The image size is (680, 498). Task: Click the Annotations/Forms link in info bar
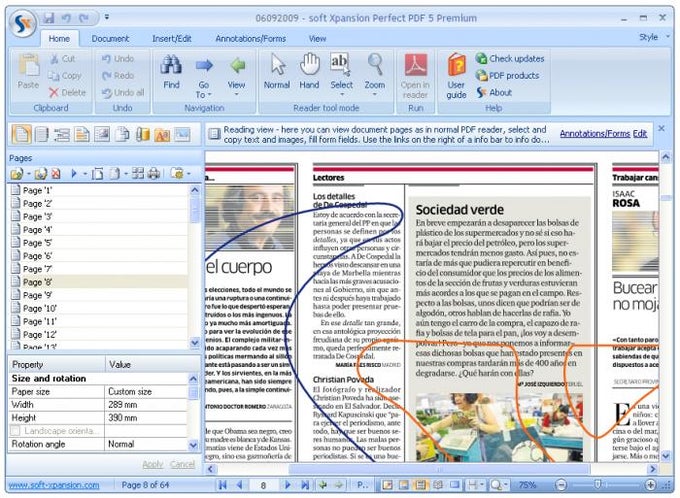click(595, 134)
